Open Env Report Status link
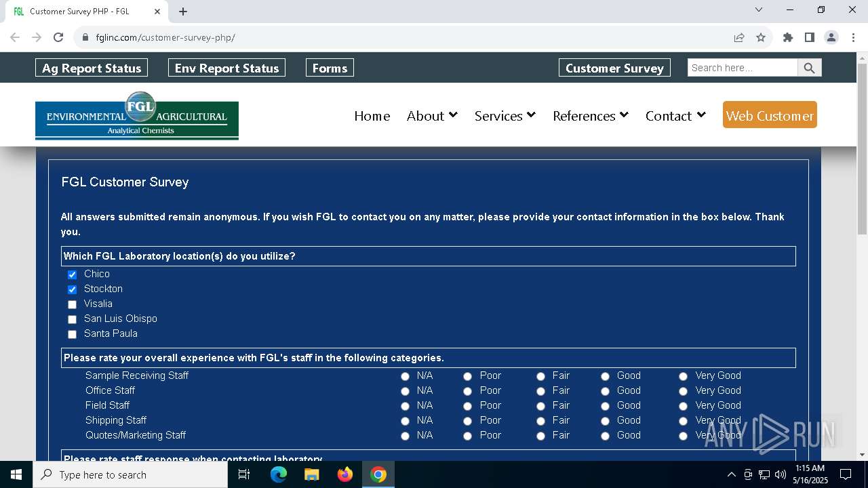Image resolution: width=868 pixels, height=488 pixels. 226,68
